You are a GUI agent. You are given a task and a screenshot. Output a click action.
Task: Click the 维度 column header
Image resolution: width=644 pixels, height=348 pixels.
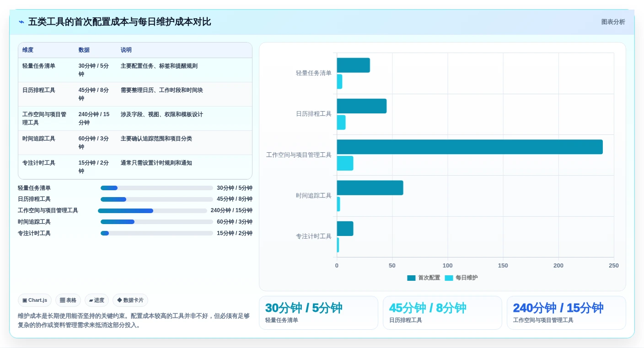click(x=28, y=50)
